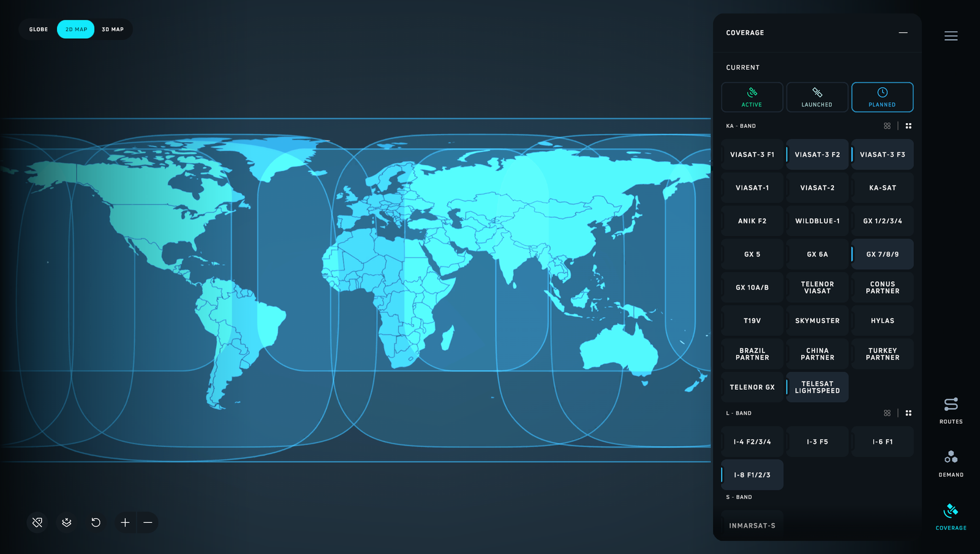Select the 2D Map view

(x=76, y=29)
